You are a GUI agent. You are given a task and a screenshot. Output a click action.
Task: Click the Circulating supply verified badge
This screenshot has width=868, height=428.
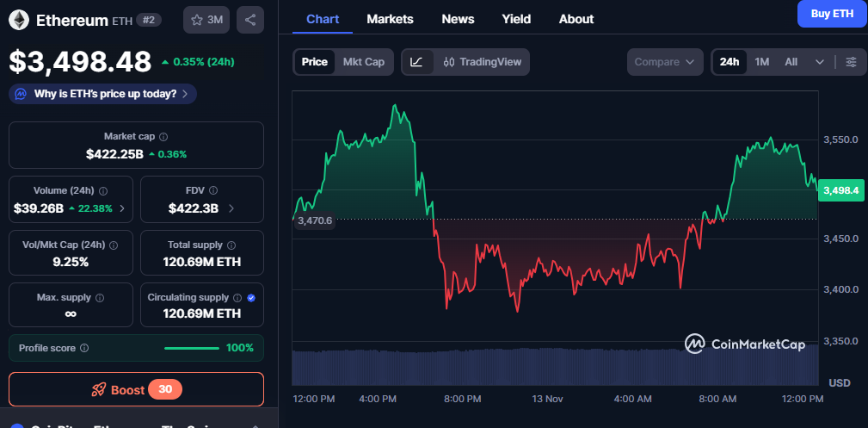pos(251,298)
